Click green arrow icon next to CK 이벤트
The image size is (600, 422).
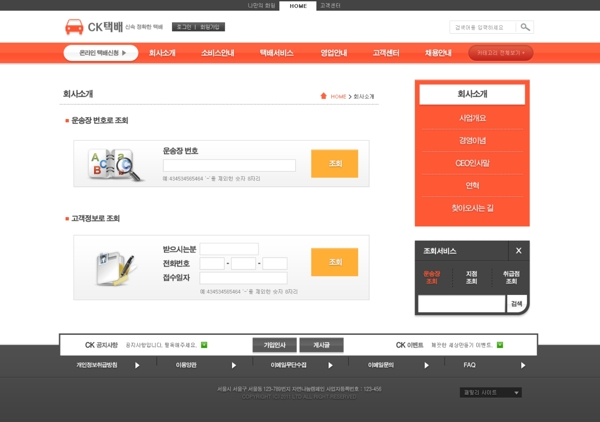point(500,345)
